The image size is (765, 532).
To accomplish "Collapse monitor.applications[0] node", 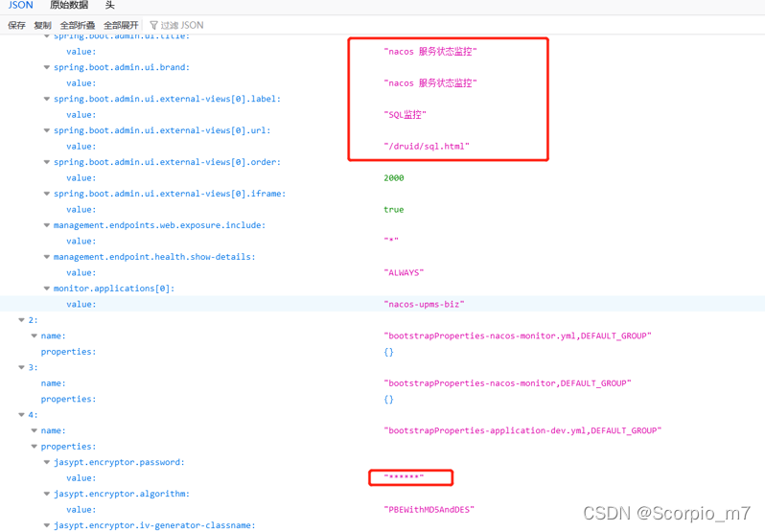I will click(x=47, y=289).
